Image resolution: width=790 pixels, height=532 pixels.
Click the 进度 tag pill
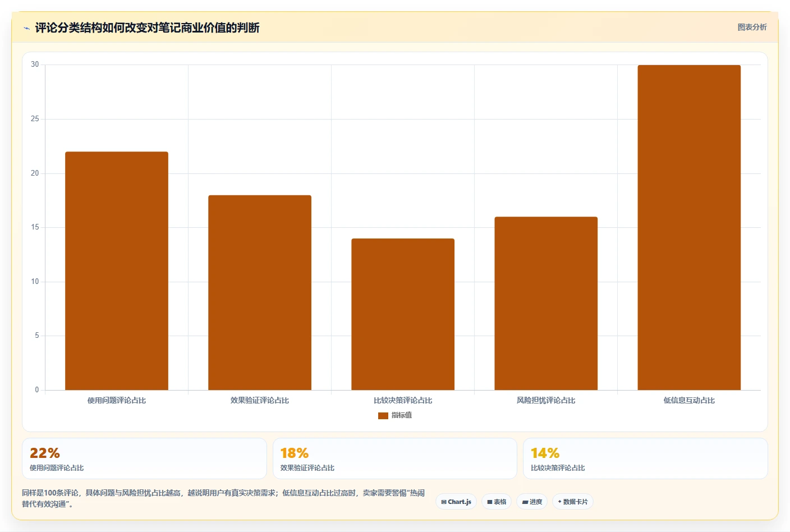coord(532,502)
